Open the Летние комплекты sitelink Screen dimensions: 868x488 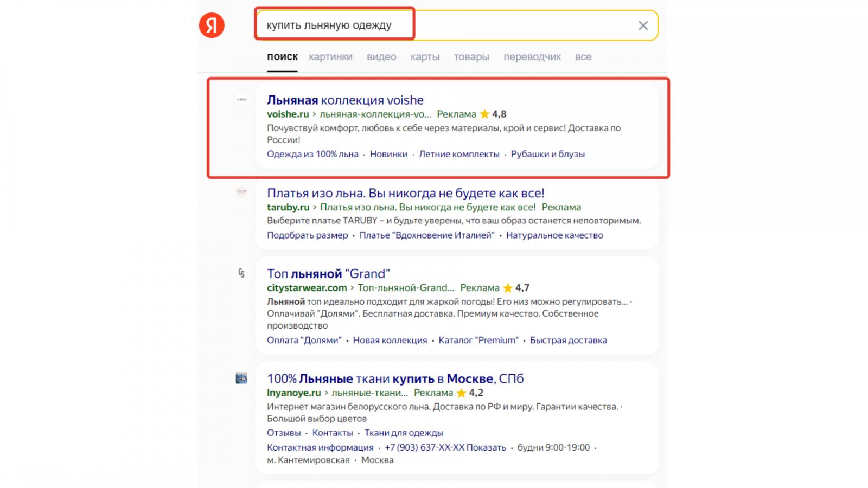tap(459, 154)
